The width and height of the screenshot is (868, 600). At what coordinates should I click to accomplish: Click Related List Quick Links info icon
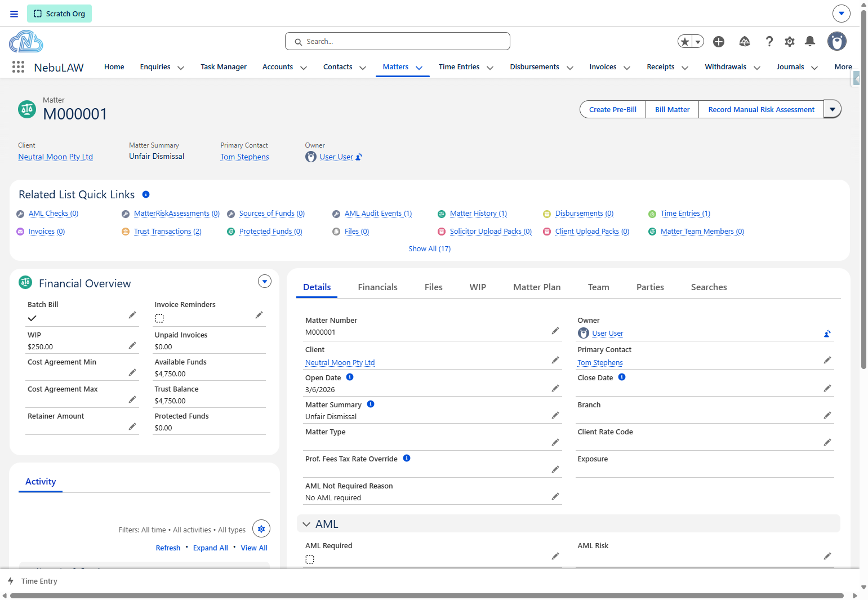tap(146, 194)
